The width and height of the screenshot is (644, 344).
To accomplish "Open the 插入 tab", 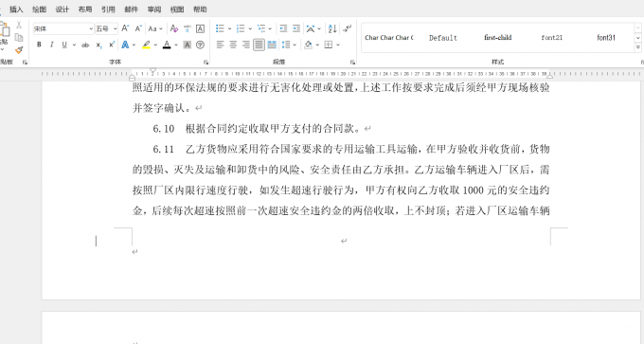I will coord(16,9).
